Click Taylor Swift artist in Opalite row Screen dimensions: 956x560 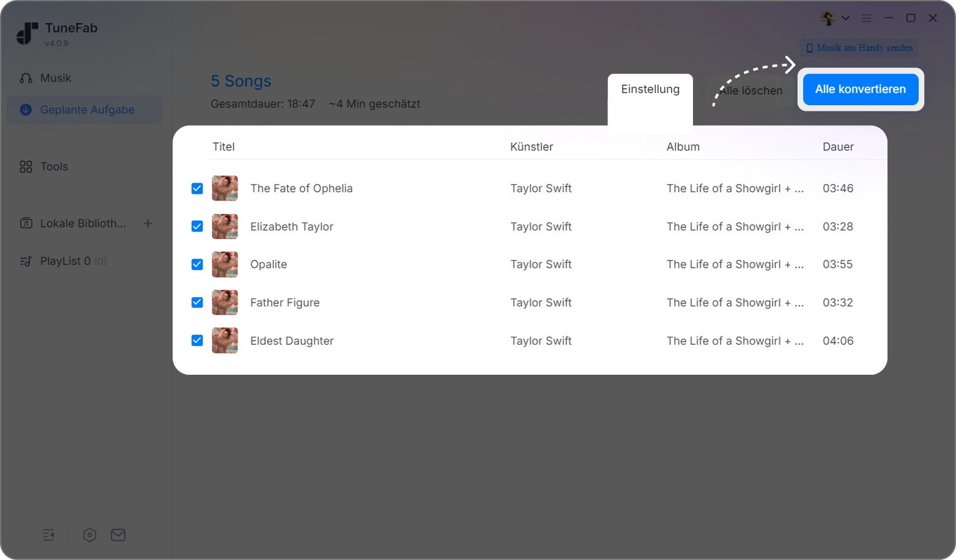pos(541,265)
